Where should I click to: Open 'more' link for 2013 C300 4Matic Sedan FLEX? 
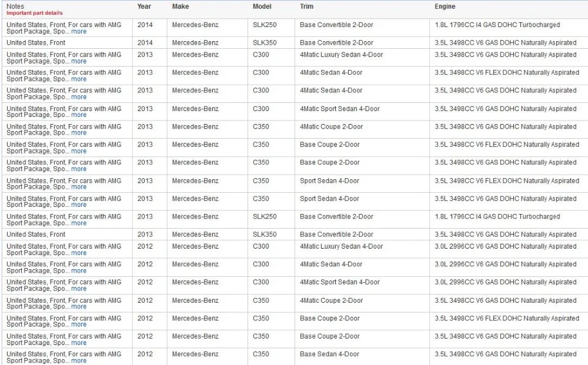tap(79, 79)
